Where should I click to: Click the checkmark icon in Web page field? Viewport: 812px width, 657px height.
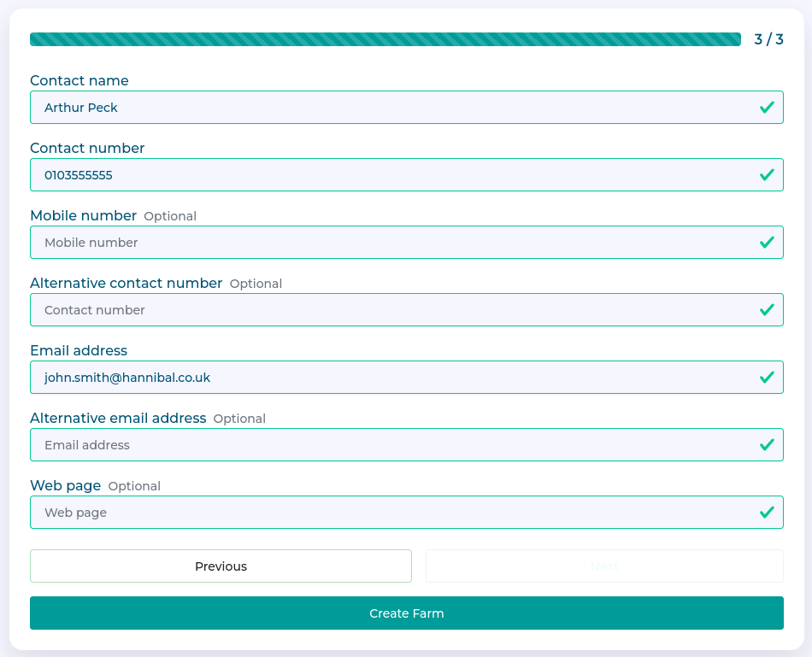pos(767,513)
